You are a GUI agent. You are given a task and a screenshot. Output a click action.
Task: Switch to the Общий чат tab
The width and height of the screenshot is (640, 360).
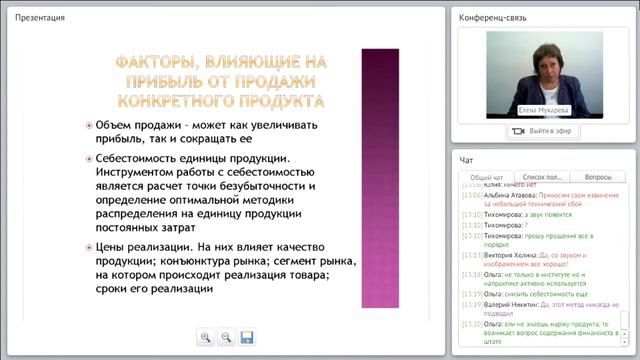tap(486, 178)
